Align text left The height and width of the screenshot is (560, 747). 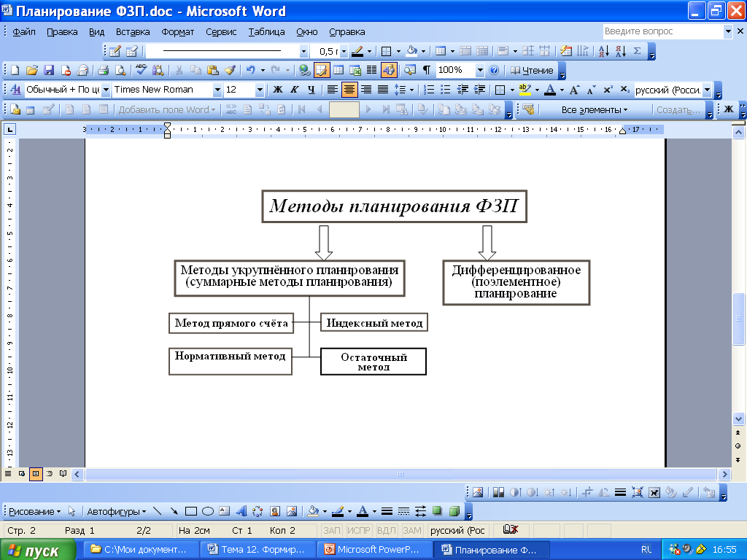333,90
